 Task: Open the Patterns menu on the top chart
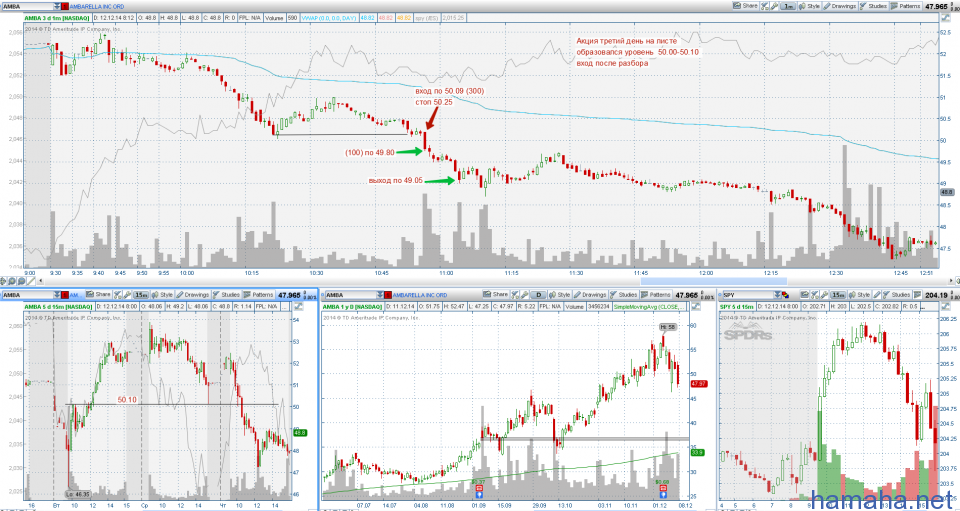pyautogui.click(x=906, y=6)
